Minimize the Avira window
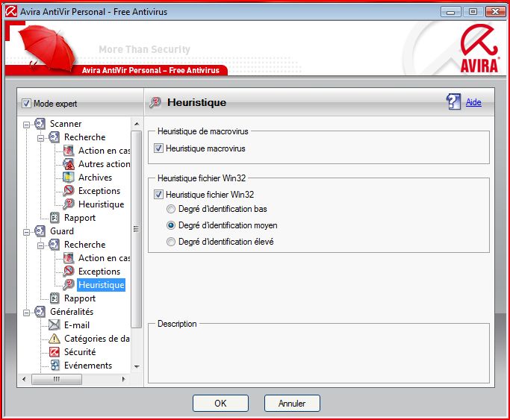The width and height of the screenshot is (510, 420). coord(450,12)
